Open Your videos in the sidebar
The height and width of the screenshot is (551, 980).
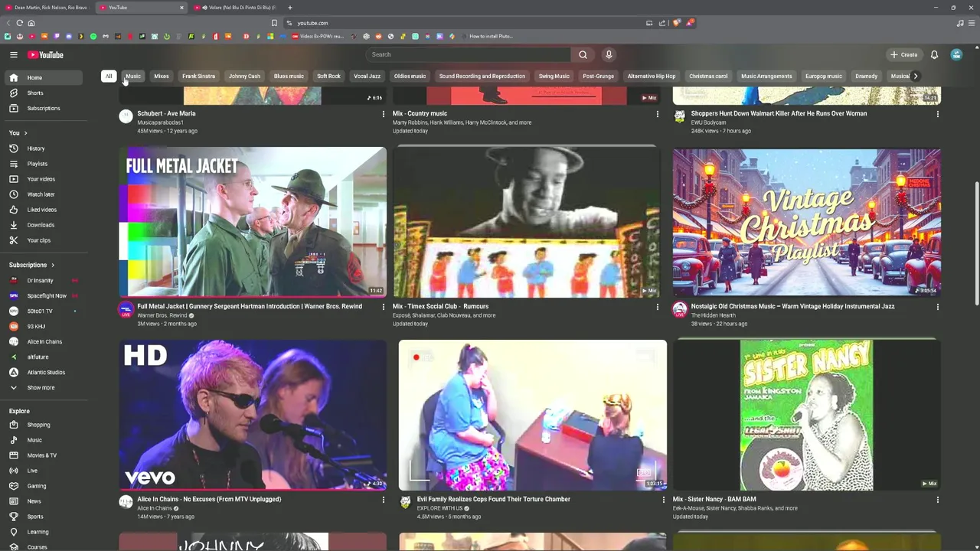point(42,179)
